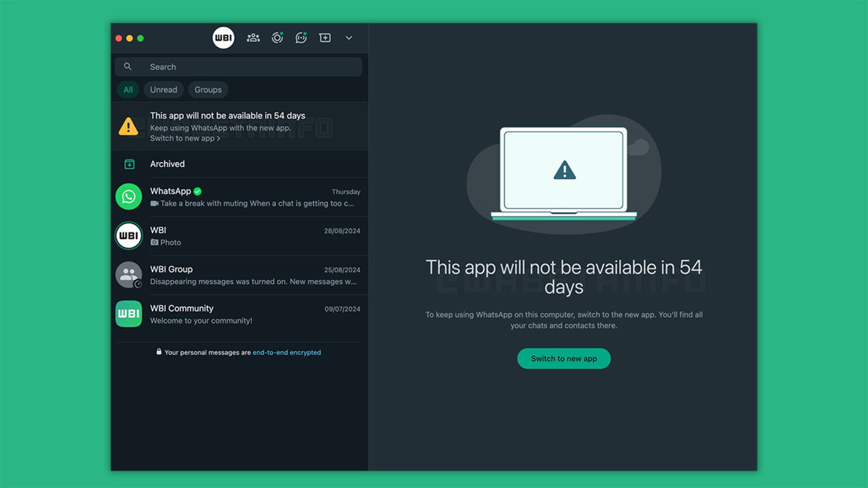Select the All chats filter
The width and height of the screenshot is (868, 488).
click(128, 90)
